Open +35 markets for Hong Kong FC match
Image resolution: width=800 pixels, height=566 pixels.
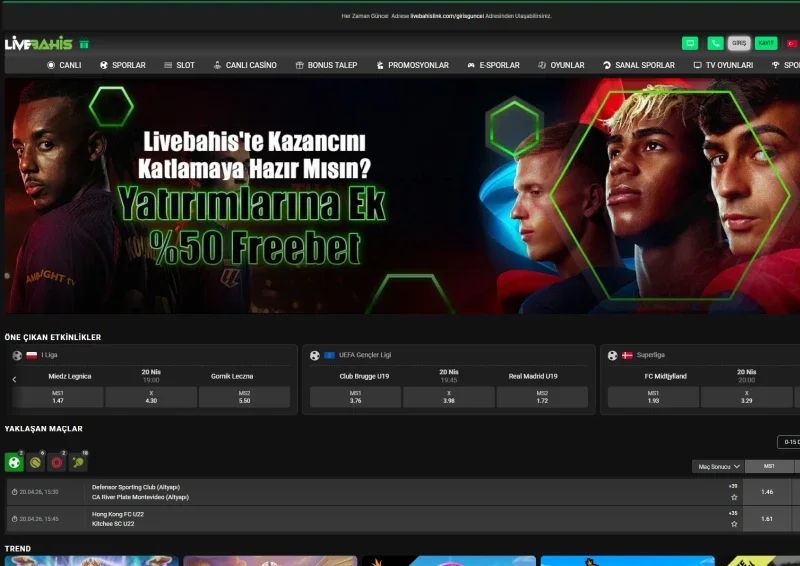pos(733,513)
